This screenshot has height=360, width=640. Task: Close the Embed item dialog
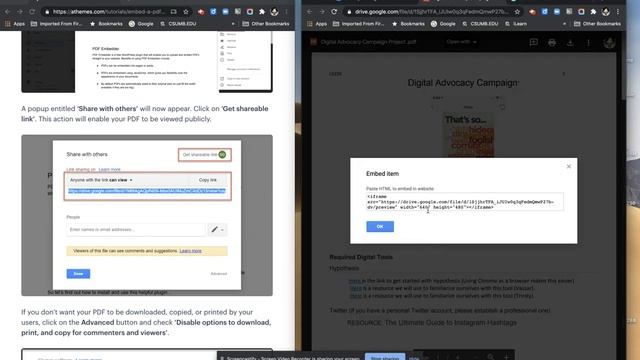click(569, 167)
